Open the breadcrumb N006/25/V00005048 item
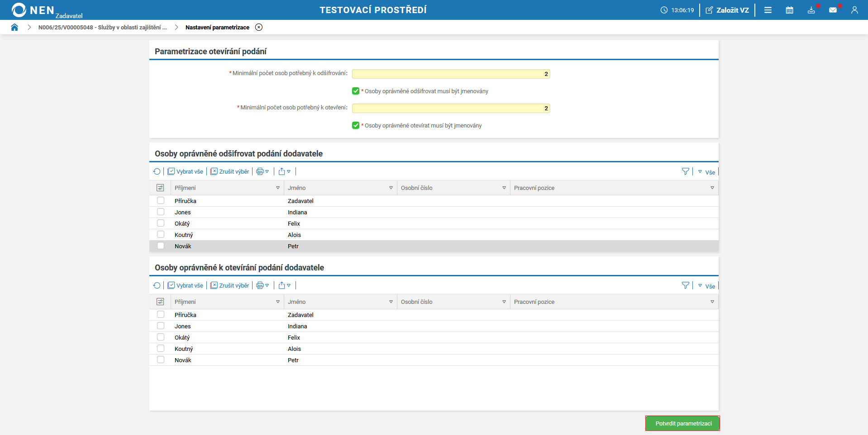Viewport: 868px width, 435px height. pos(103,27)
